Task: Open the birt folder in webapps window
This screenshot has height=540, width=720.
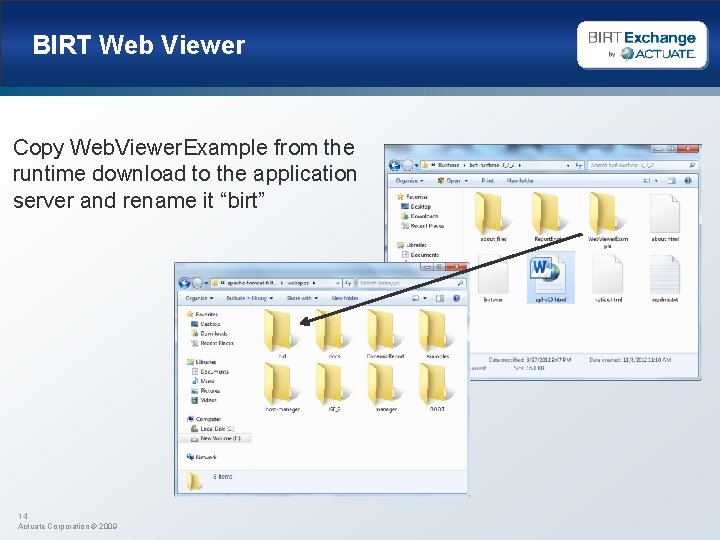Action: click(x=281, y=334)
